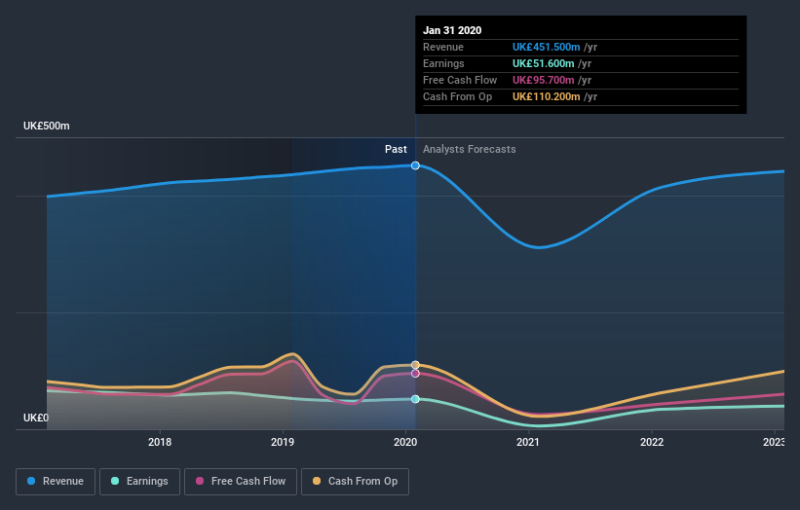Toggle the Revenue series in the legend
This screenshot has width=800, height=510.
tap(57, 481)
